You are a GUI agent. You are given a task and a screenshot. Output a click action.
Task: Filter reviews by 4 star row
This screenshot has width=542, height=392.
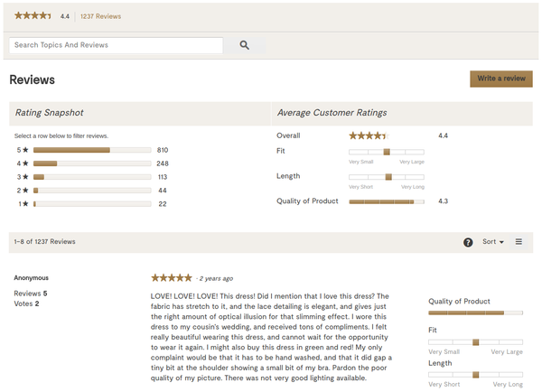[x=91, y=163]
